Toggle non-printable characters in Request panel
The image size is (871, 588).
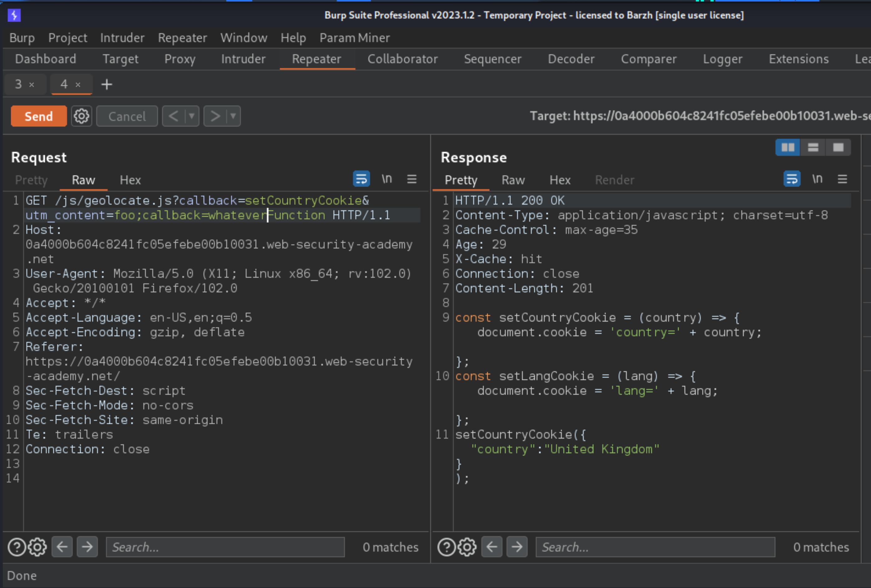point(387,179)
